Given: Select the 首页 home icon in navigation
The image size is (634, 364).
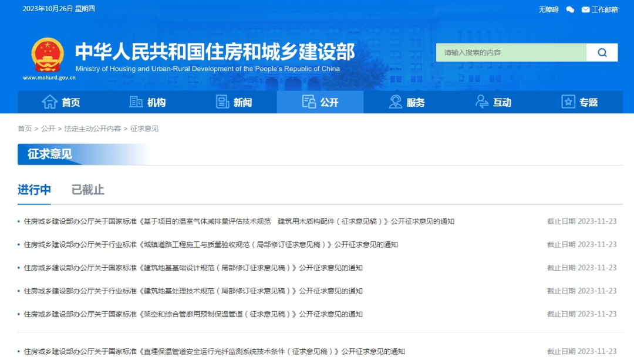Looking at the screenshot, I should [x=51, y=102].
